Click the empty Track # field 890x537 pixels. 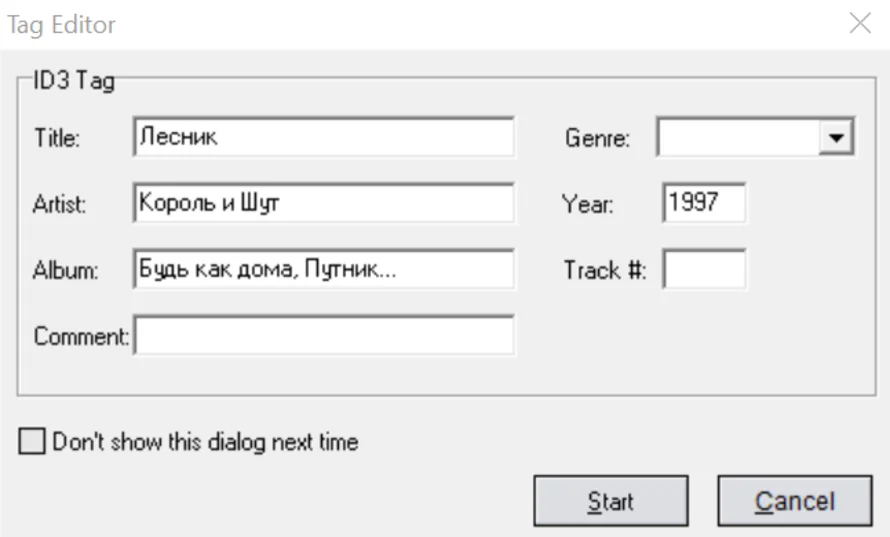[703, 269]
